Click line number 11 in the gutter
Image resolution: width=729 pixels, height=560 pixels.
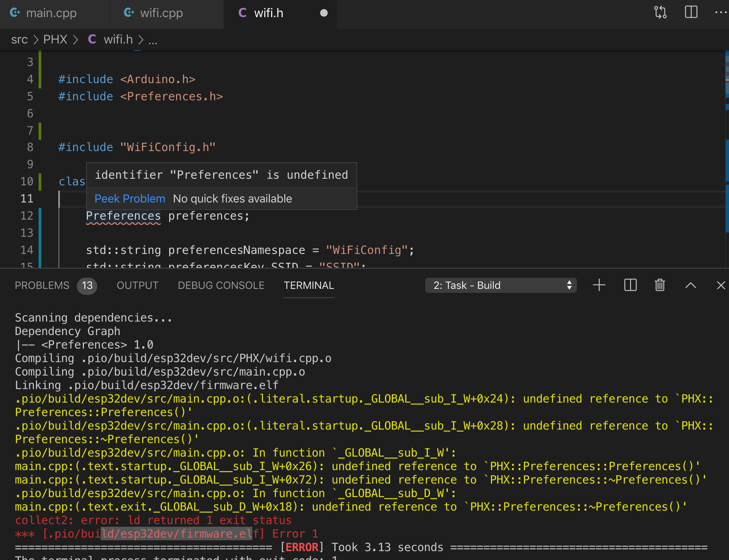pyautogui.click(x=27, y=199)
